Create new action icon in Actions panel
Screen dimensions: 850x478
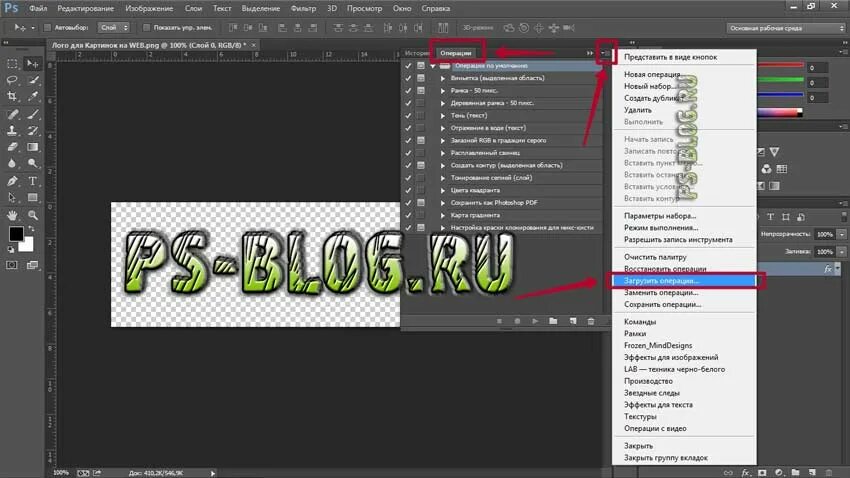coord(572,321)
